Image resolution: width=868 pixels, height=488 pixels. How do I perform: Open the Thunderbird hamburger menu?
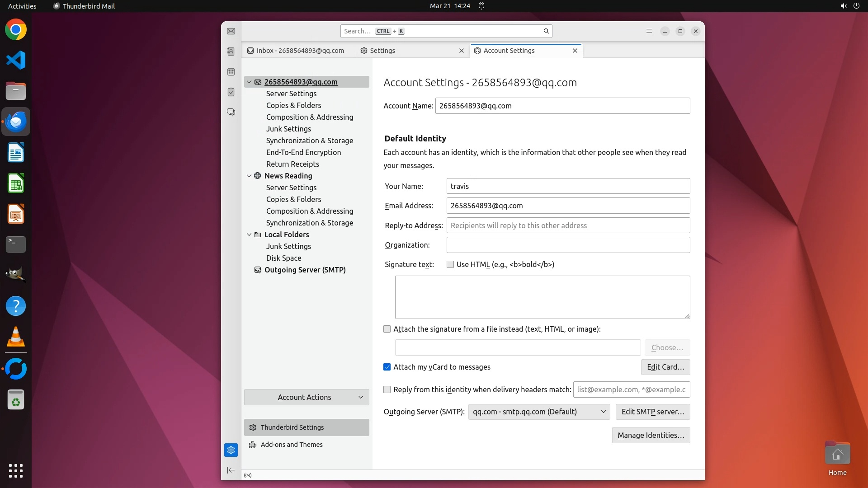[649, 31]
